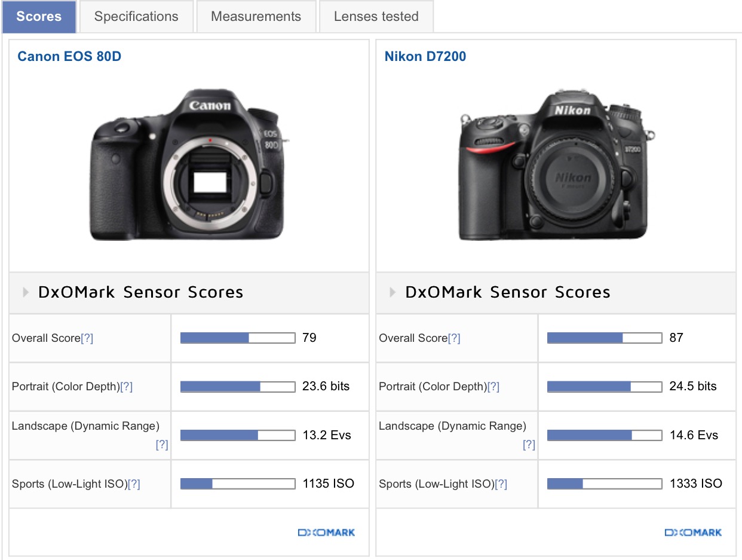Click the Canon EOS 80D camera photo
Image resolution: width=742 pixels, height=560 pixels.
pos(189,165)
